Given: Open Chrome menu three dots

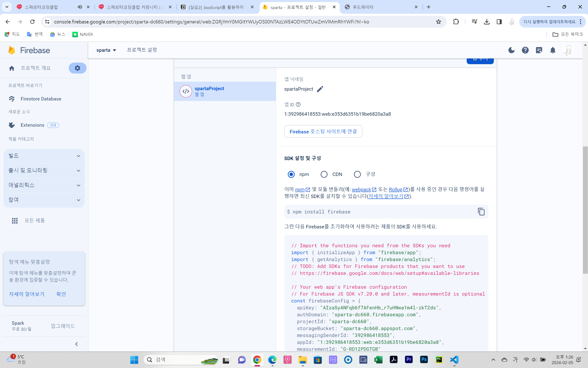Looking at the screenshot, I should click(581, 22).
